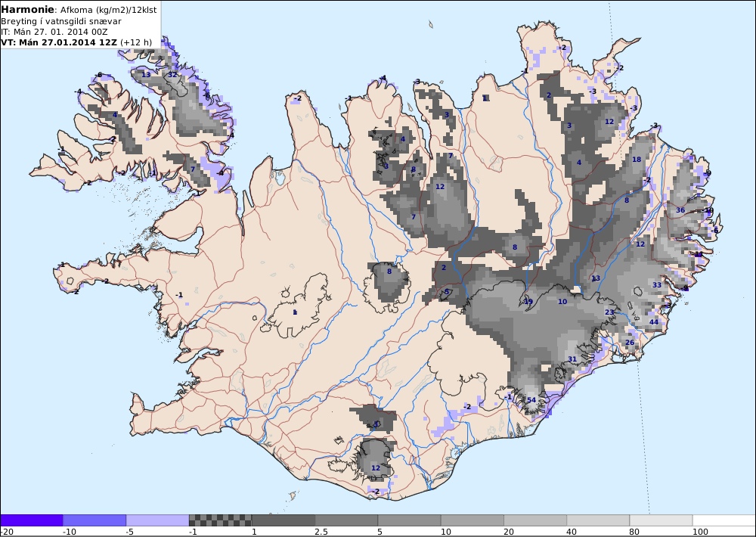
Task: Click the map value '32' in the Westfjords
Action: coord(172,75)
